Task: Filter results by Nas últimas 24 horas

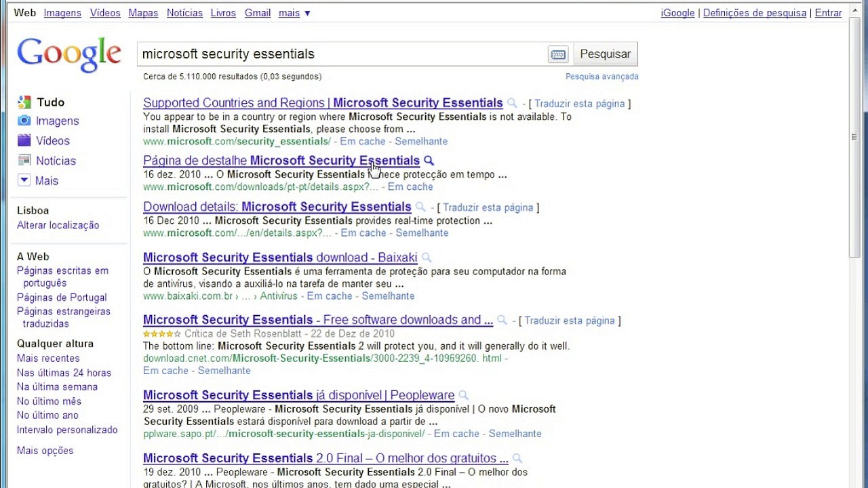Action: (64, 373)
